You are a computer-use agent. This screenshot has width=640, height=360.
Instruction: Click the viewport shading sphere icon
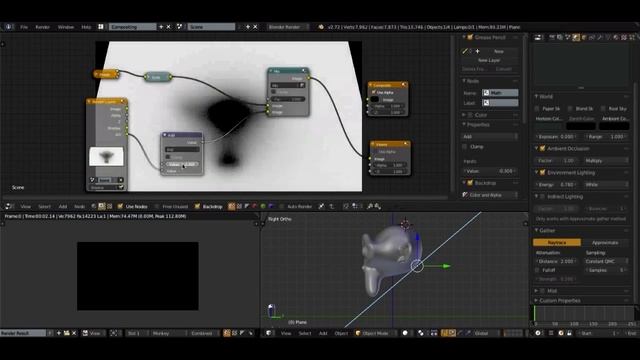[405, 333]
